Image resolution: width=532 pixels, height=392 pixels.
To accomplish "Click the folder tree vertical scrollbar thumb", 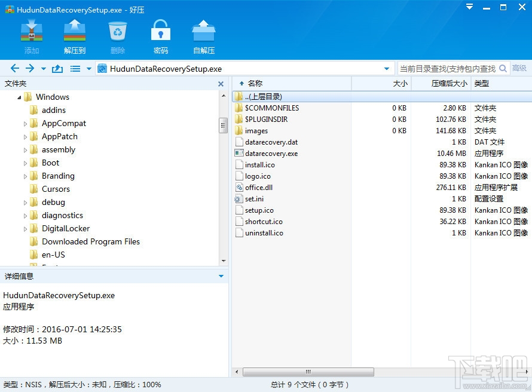I will 223,125.
